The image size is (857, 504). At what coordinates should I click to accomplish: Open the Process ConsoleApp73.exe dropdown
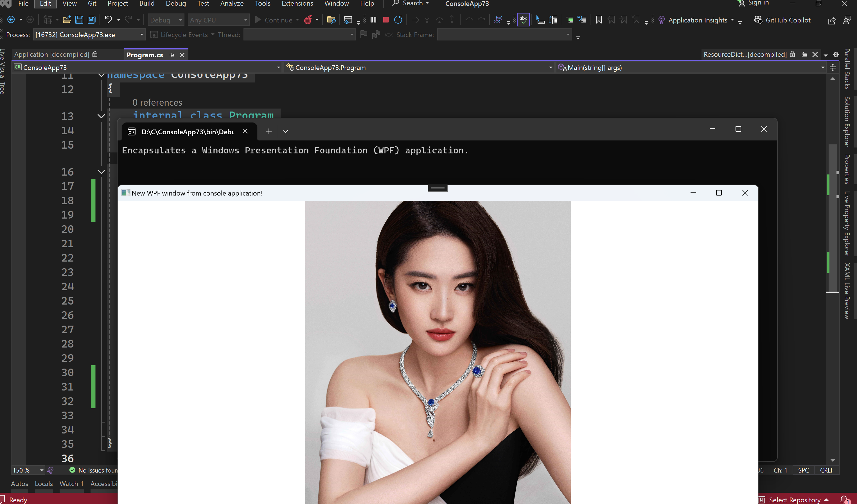pyautogui.click(x=141, y=35)
